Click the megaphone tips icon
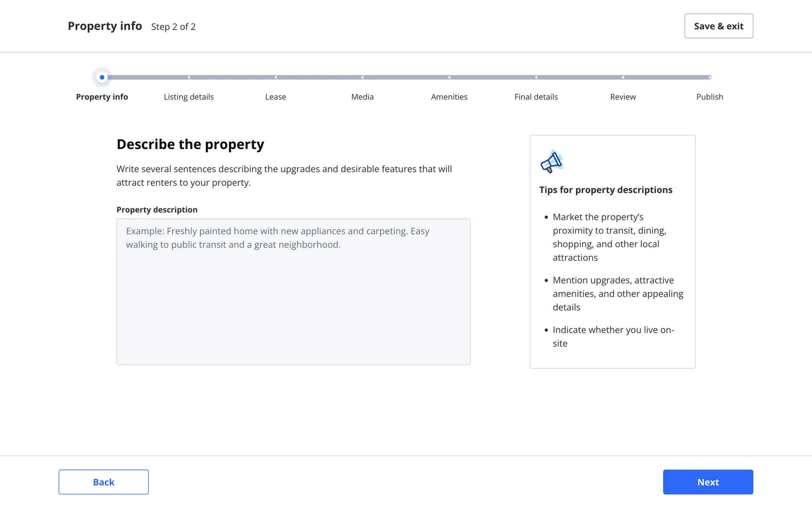Viewport: 812px width, 508px height. point(551,161)
